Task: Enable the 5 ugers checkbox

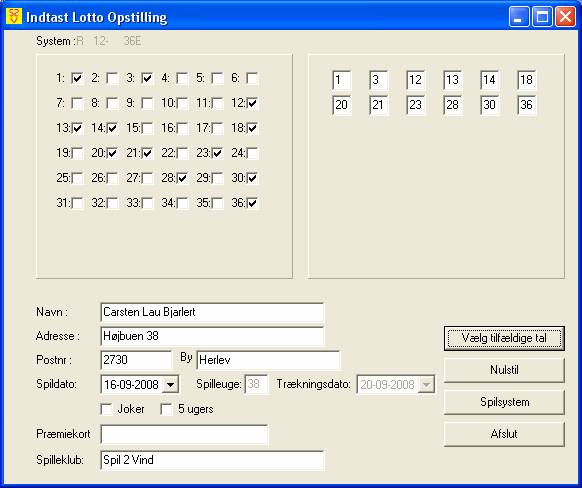Action: click(x=166, y=409)
